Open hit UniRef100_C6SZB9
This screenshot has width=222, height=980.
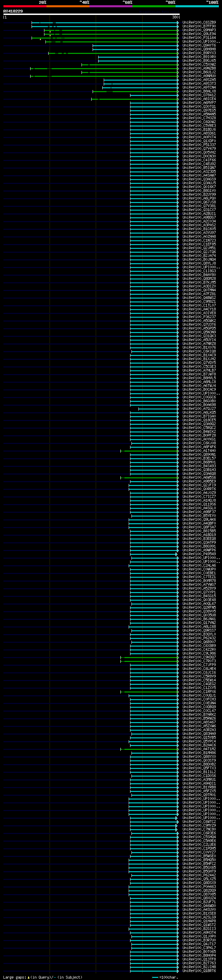coord(199,23)
